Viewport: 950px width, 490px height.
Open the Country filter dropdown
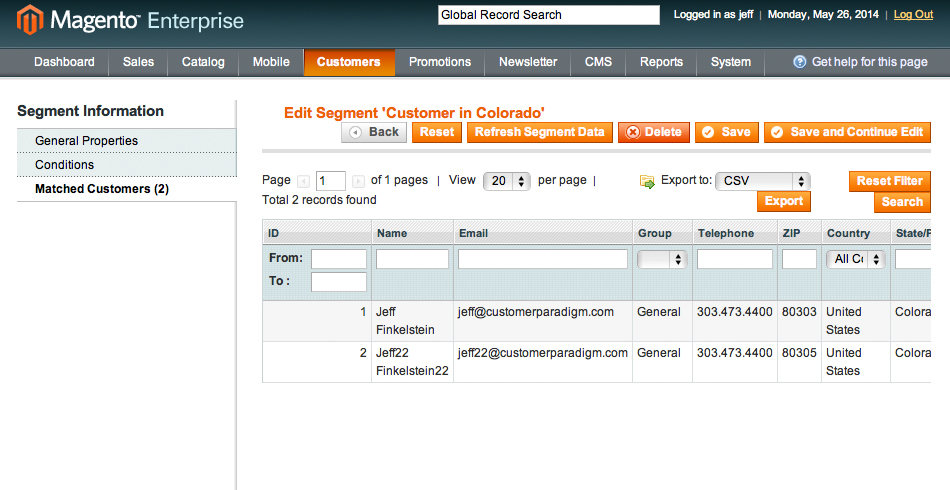click(855, 260)
